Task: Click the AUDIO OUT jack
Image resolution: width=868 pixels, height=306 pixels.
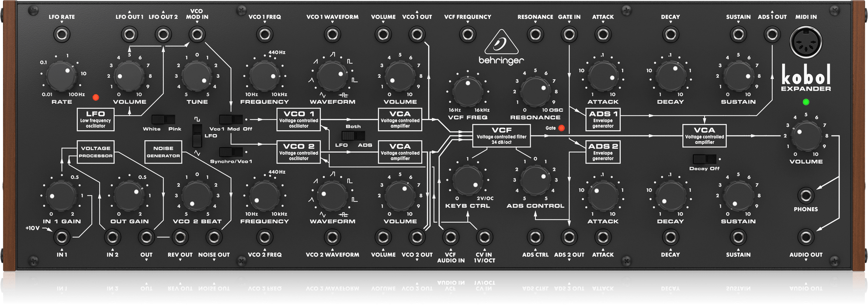Action: [806, 237]
